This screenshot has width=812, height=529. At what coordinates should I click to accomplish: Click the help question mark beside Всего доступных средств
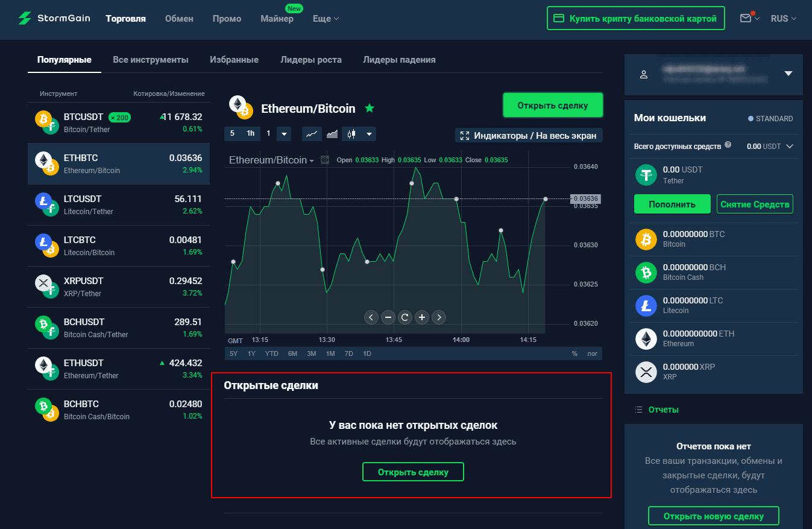tap(728, 145)
